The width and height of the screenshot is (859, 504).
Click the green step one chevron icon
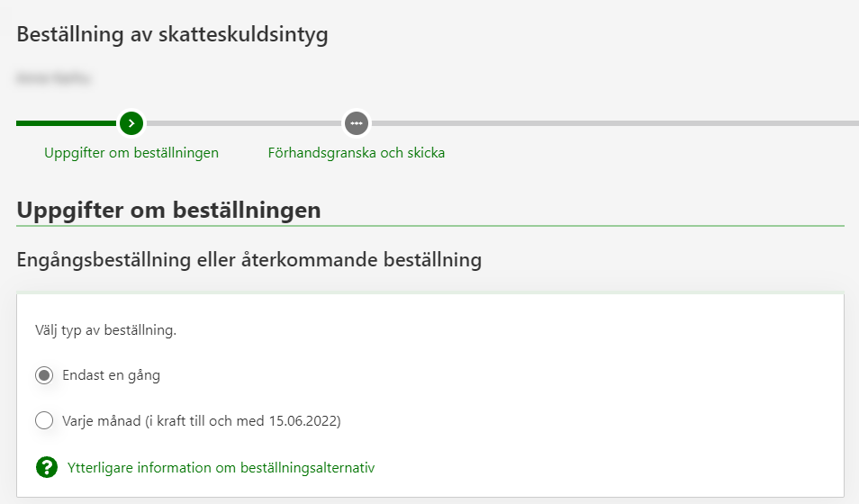[x=131, y=122]
